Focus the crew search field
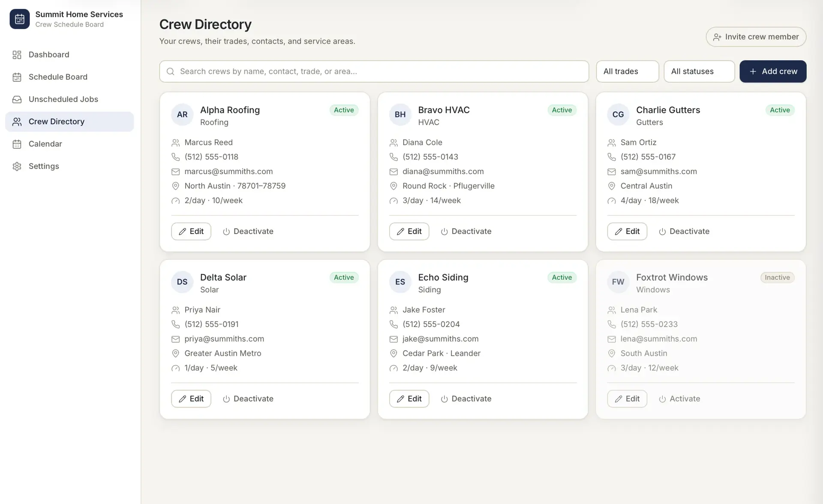This screenshot has height=504, width=823. [x=374, y=71]
